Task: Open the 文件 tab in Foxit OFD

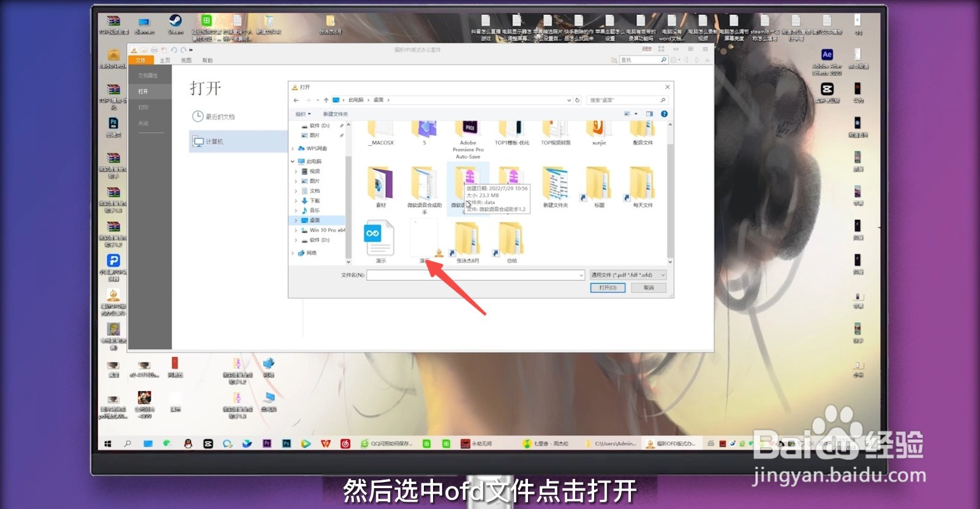Action: [x=141, y=60]
